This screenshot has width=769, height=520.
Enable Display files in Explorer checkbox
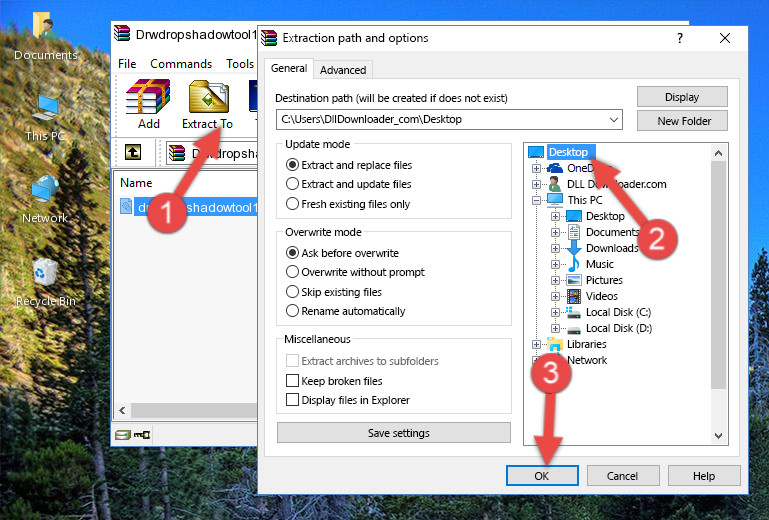[292, 400]
